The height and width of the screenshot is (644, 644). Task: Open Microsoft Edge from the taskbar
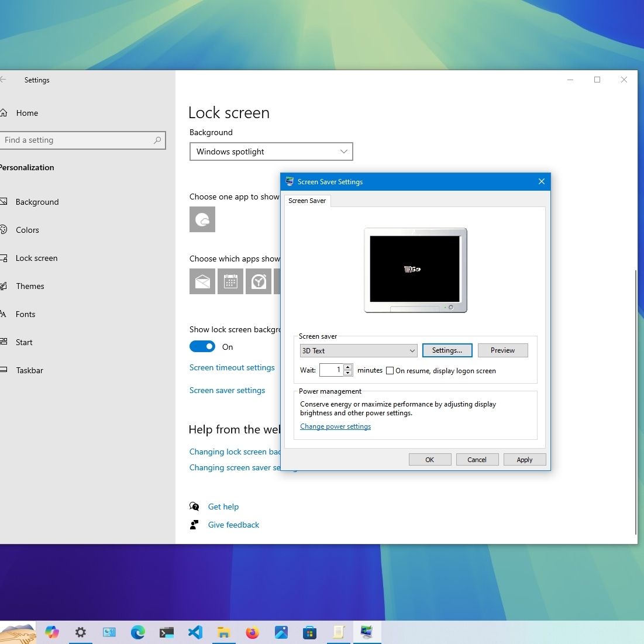pyautogui.click(x=137, y=632)
